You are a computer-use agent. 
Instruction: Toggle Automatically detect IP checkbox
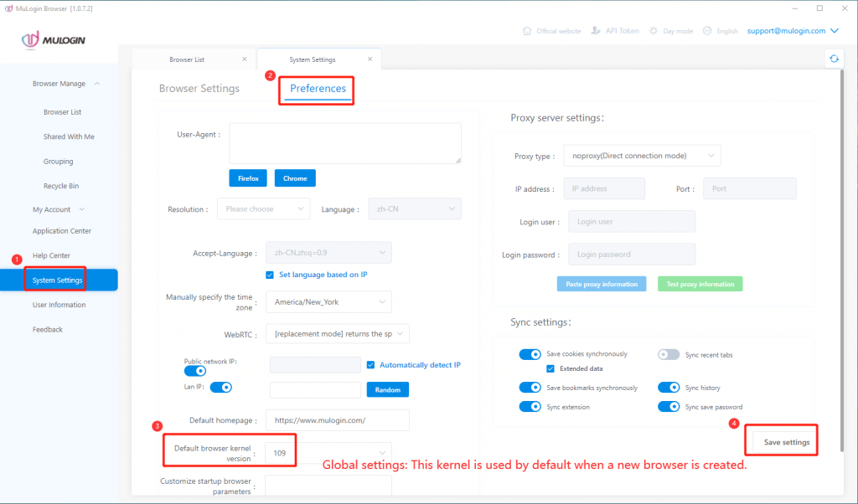pos(370,365)
